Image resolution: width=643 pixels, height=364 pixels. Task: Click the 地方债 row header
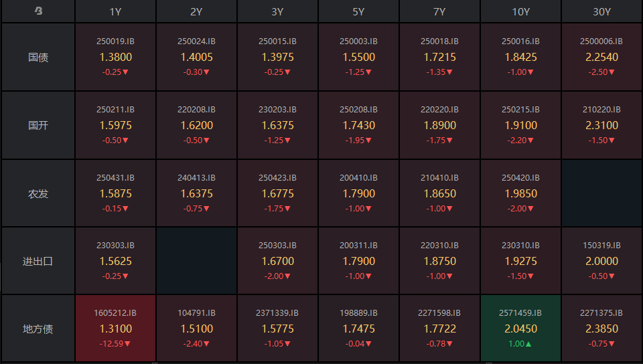tap(38, 329)
